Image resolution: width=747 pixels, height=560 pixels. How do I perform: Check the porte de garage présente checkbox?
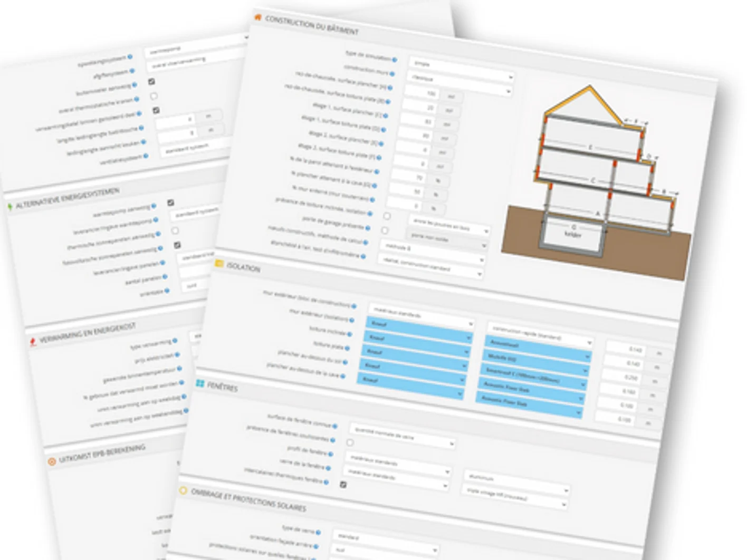tap(385, 230)
